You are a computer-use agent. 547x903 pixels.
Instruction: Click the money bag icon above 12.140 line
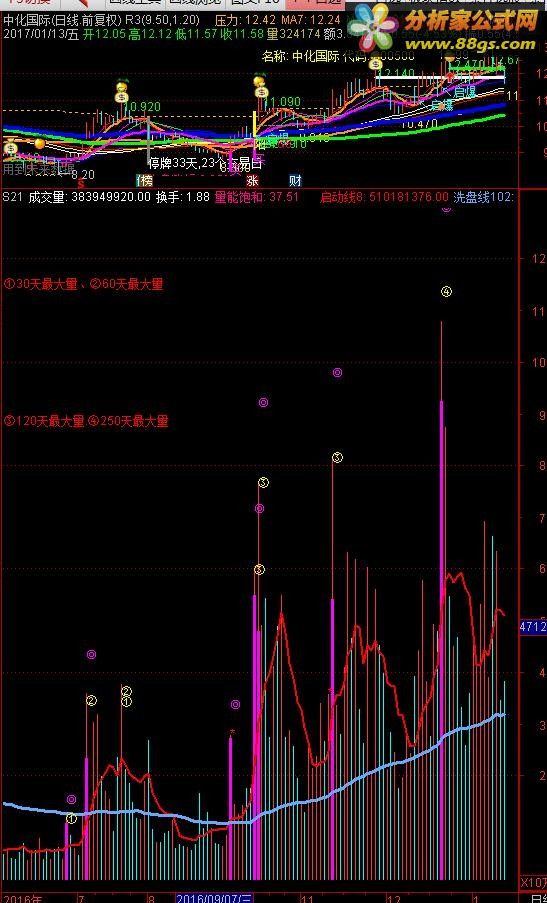(375, 63)
